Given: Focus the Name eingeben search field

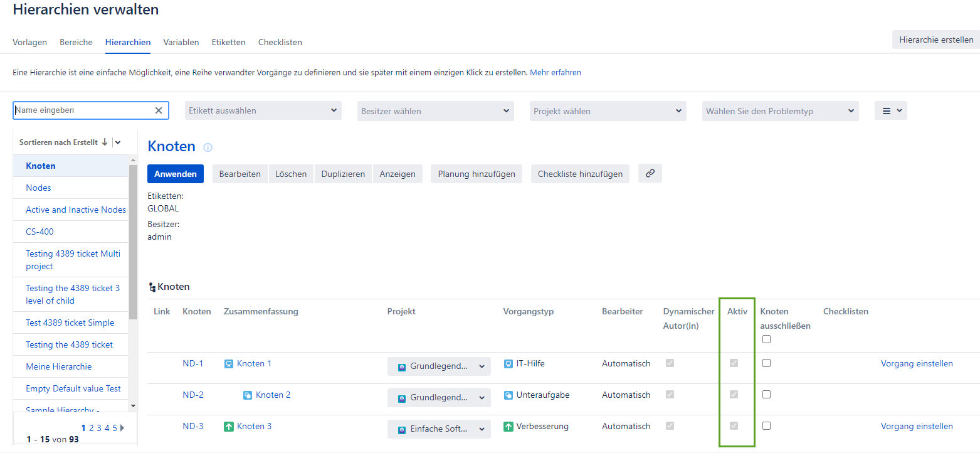Looking at the screenshot, I should pyautogui.click(x=83, y=110).
